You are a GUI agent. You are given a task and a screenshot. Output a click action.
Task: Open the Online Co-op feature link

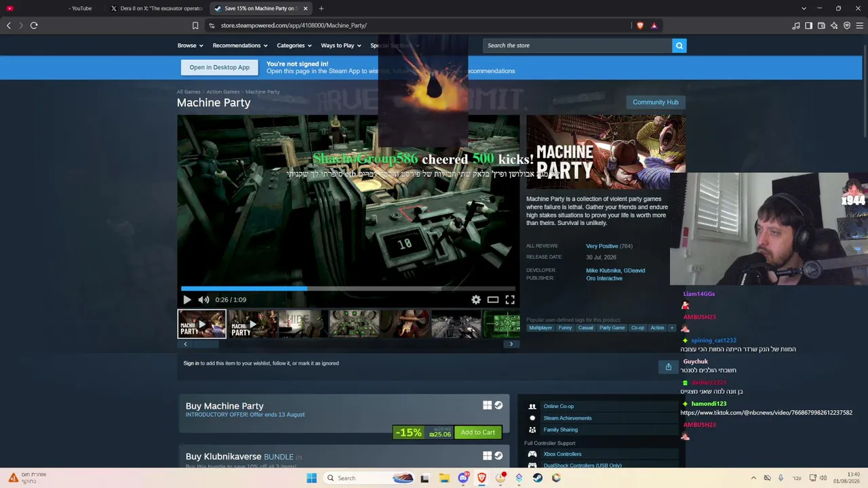coord(559,406)
